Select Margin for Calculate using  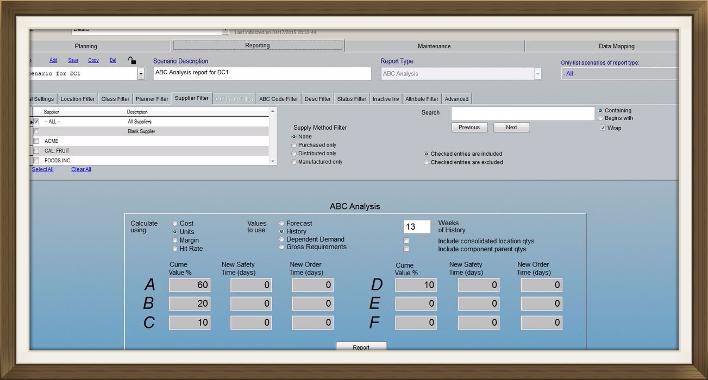[175, 241]
